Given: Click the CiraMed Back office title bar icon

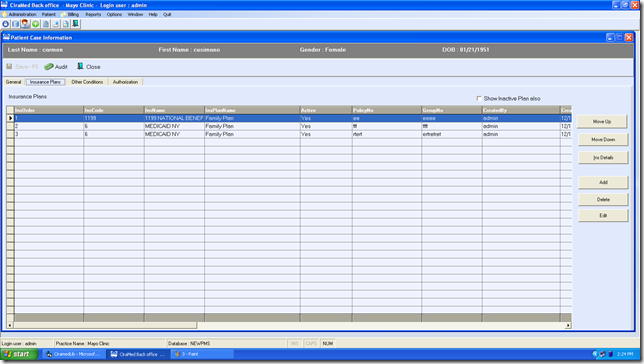Looking at the screenshot, I should tap(5, 5).
